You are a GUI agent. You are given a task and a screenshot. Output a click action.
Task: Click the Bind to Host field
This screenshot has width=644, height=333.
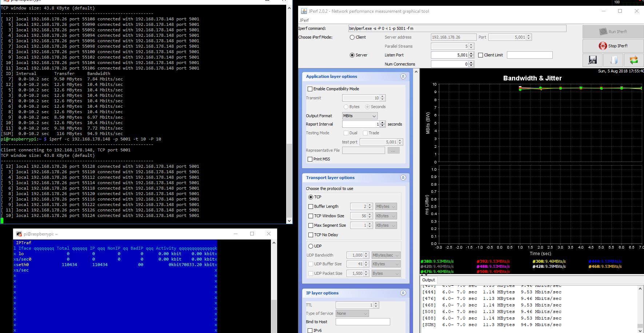coord(363,322)
